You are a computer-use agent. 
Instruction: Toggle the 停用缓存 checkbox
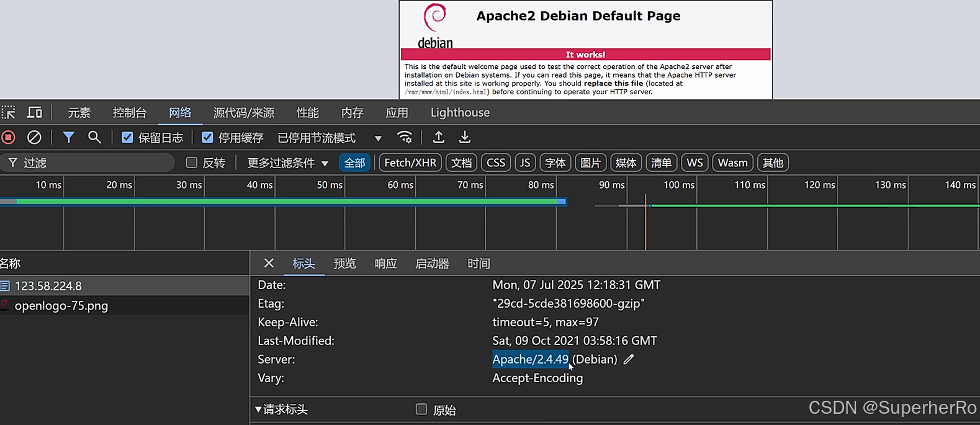tap(207, 137)
